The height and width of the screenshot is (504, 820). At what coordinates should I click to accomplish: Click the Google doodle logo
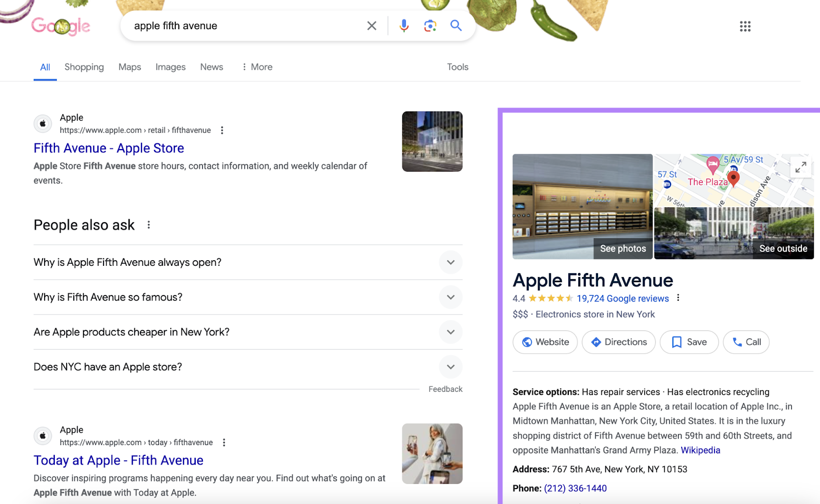coord(61,26)
